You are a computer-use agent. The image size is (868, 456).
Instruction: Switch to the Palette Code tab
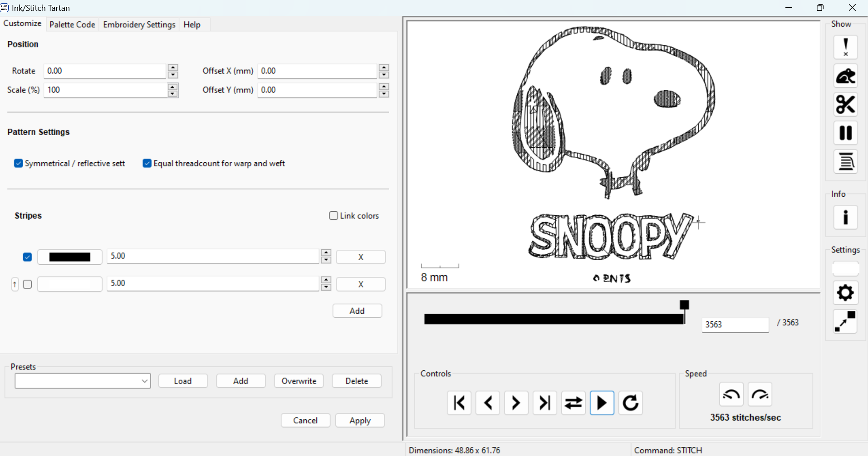72,24
